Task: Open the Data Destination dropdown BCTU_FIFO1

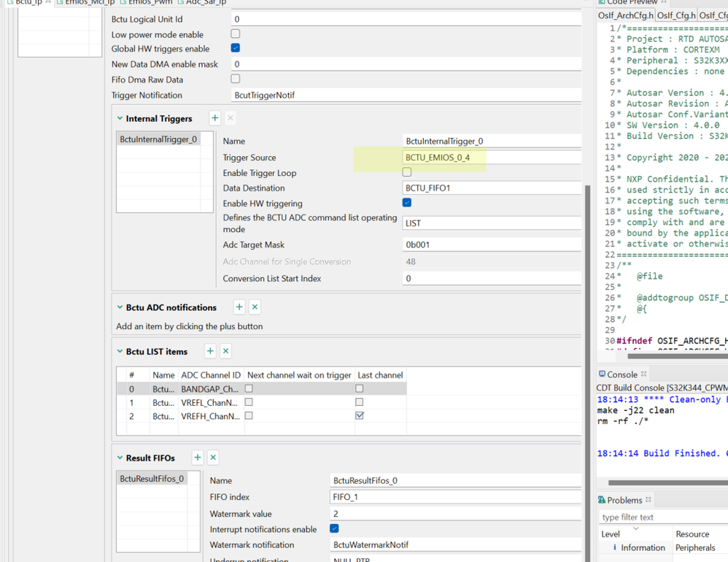Action: coord(492,188)
